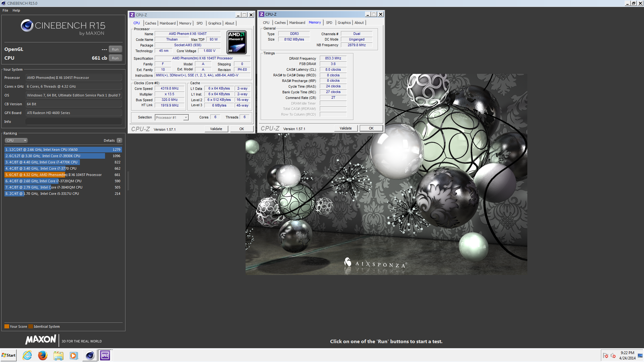Switch to CPU tab in right CPU-Z window
The image size is (644, 362).
click(266, 23)
